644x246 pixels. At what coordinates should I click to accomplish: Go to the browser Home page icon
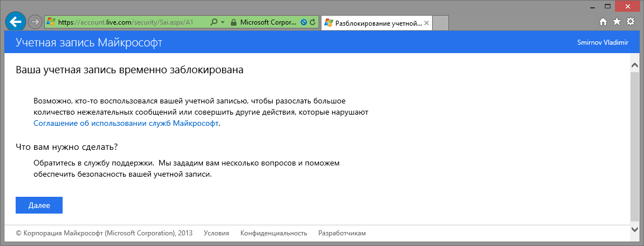click(603, 22)
